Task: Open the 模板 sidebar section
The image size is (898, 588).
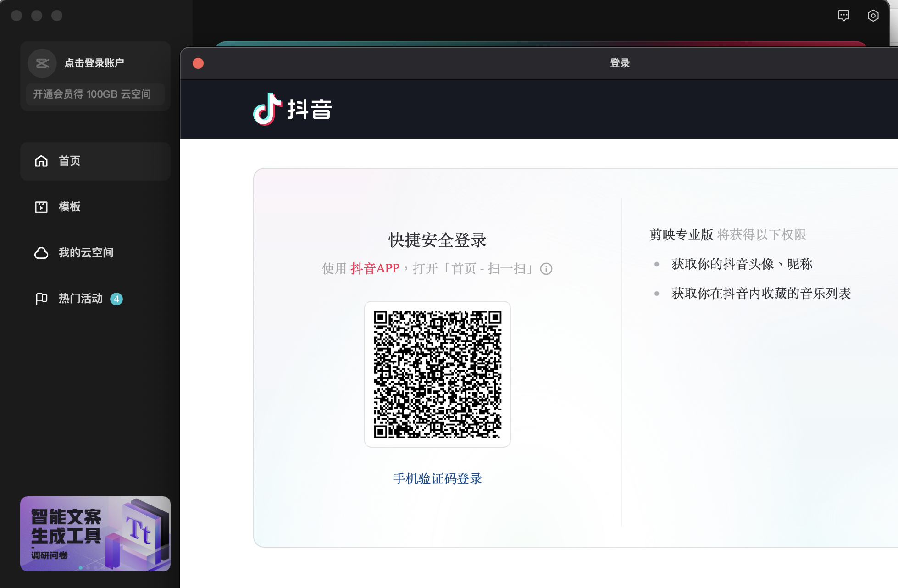Action: coord(70,207)
